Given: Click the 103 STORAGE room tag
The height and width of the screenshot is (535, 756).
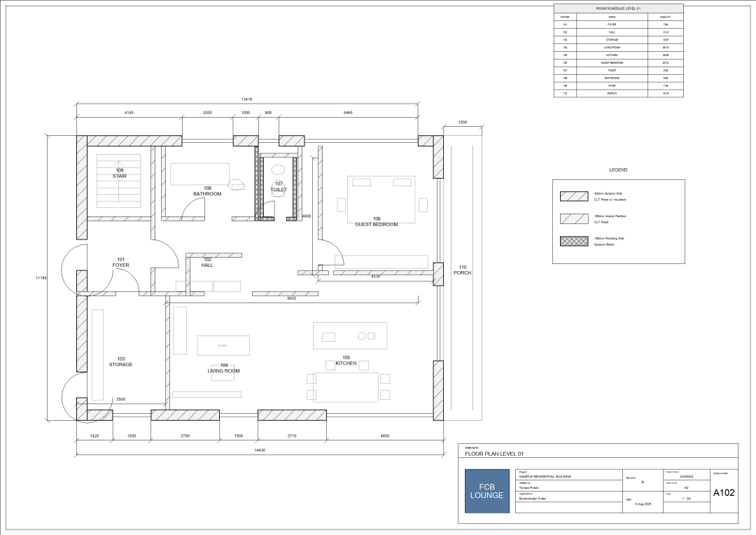Looking at the screenshot, I should pos(120,362).
